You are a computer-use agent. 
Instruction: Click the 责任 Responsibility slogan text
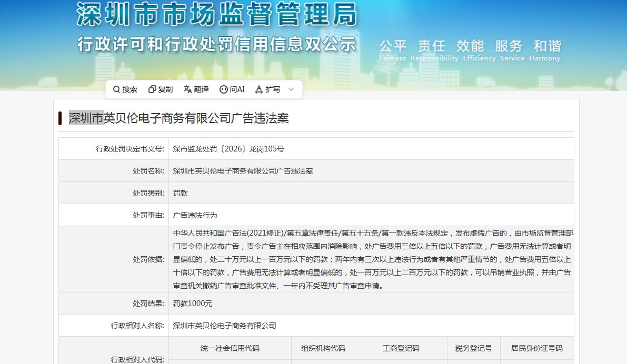click(434, 50)
